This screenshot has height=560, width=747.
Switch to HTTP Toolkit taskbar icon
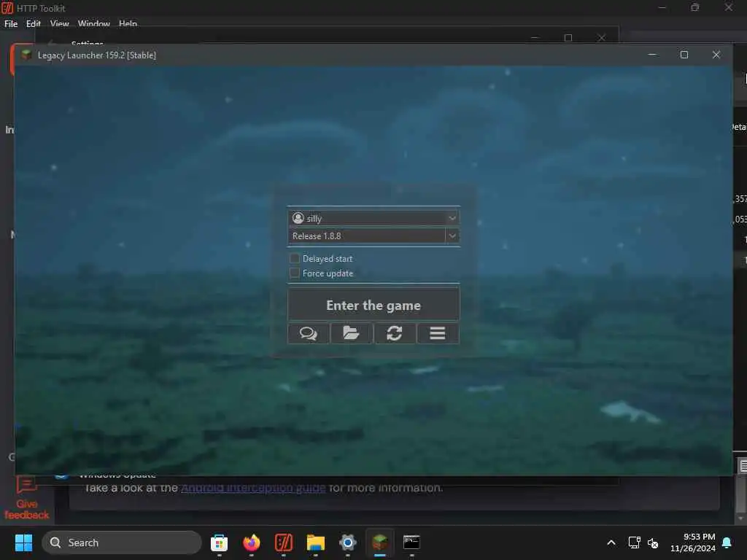click(x=284, y=542)
